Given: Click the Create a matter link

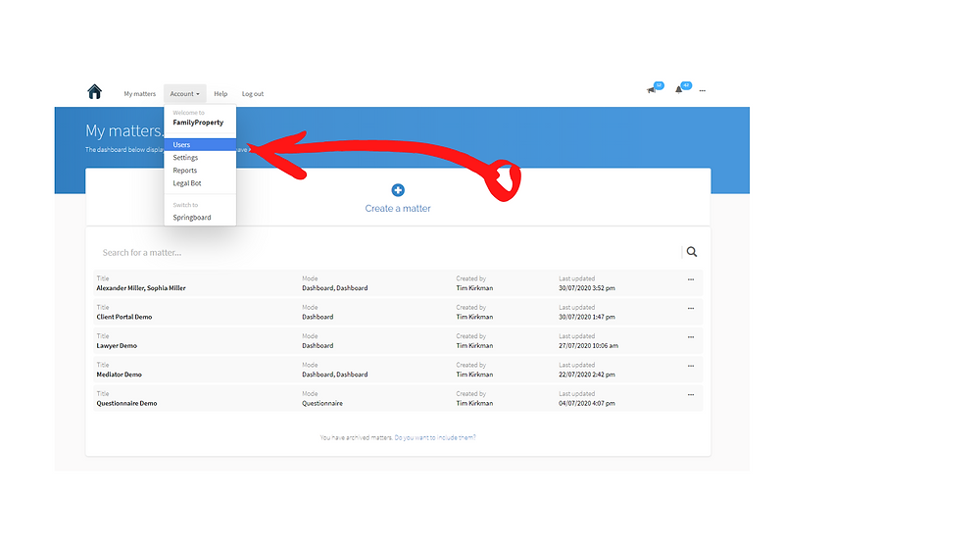Looking at the screenshot, I should [398, 208].
